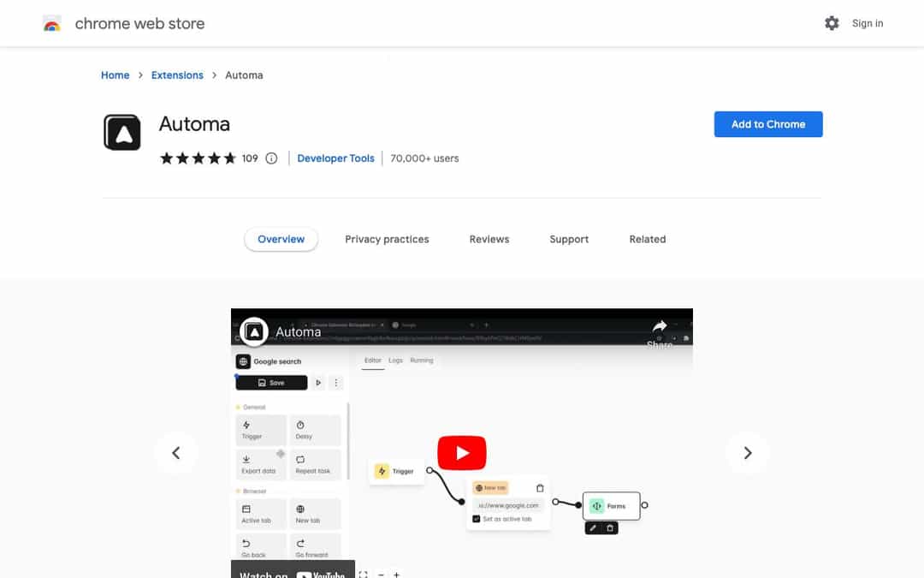Open Extensions in the breadcrumb

pyautogui.click(x=177, y=74)
